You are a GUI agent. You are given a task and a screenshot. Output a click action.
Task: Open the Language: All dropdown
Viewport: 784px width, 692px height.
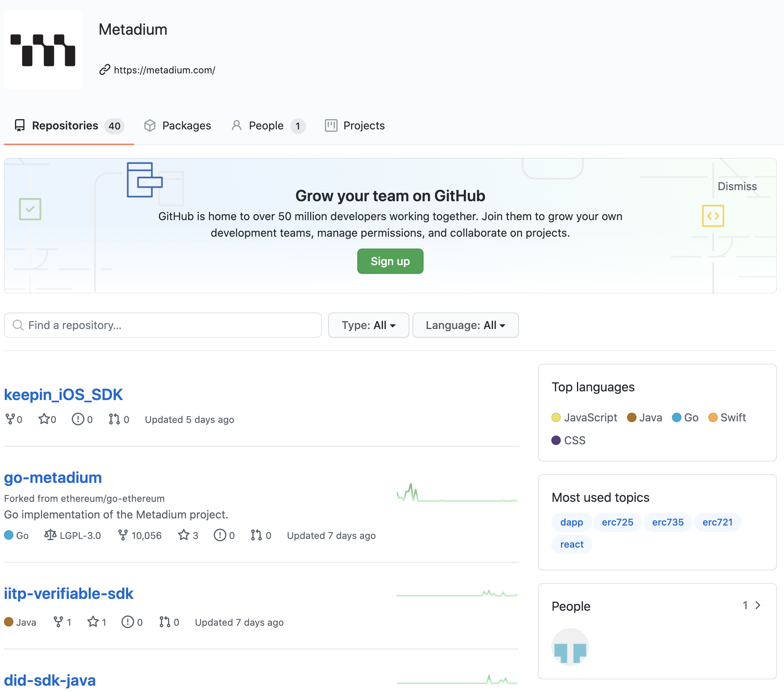tap(465, 325)
